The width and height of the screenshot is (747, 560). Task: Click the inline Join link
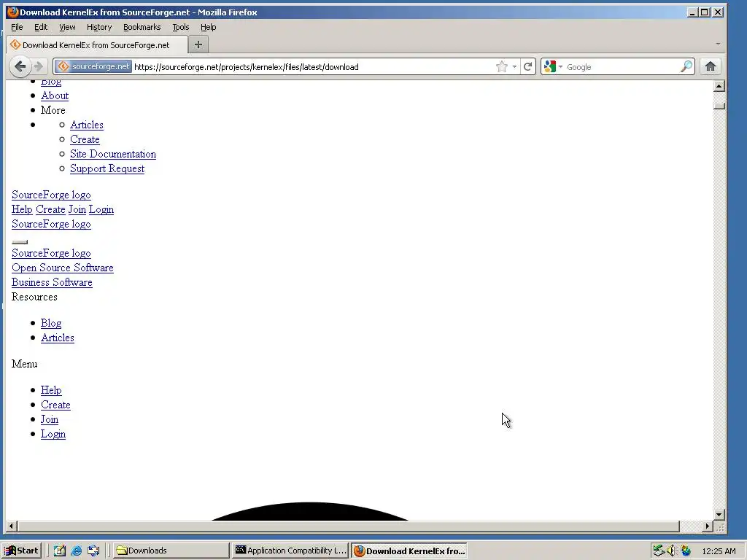[x=77, y=209]
